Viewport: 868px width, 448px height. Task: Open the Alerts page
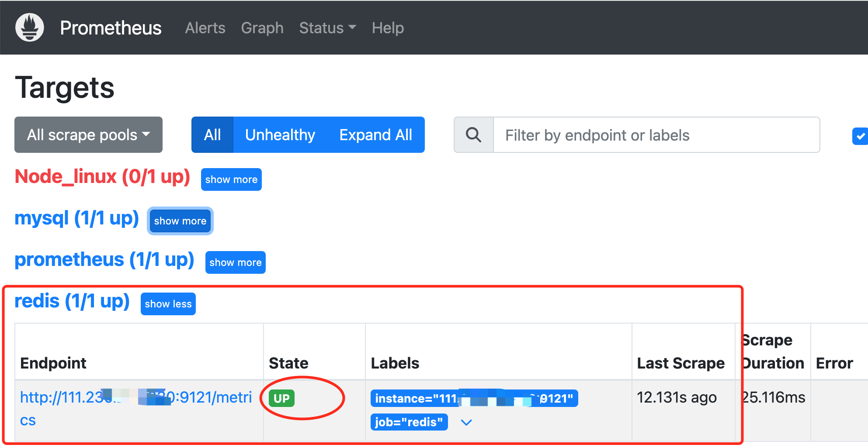pyautogui.click(x=205, y=28)
